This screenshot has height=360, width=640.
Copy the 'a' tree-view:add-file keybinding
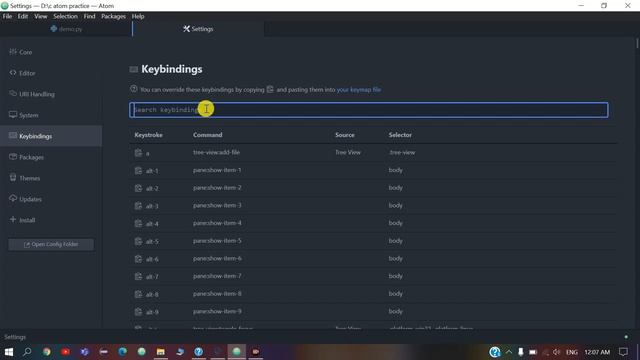[x=138, y=153]
